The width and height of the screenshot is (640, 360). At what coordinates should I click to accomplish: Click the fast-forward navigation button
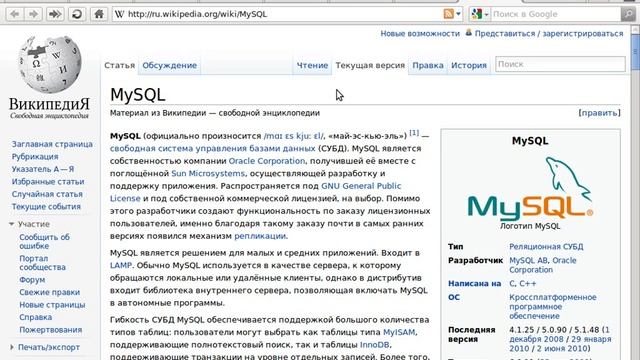[55, 14]
